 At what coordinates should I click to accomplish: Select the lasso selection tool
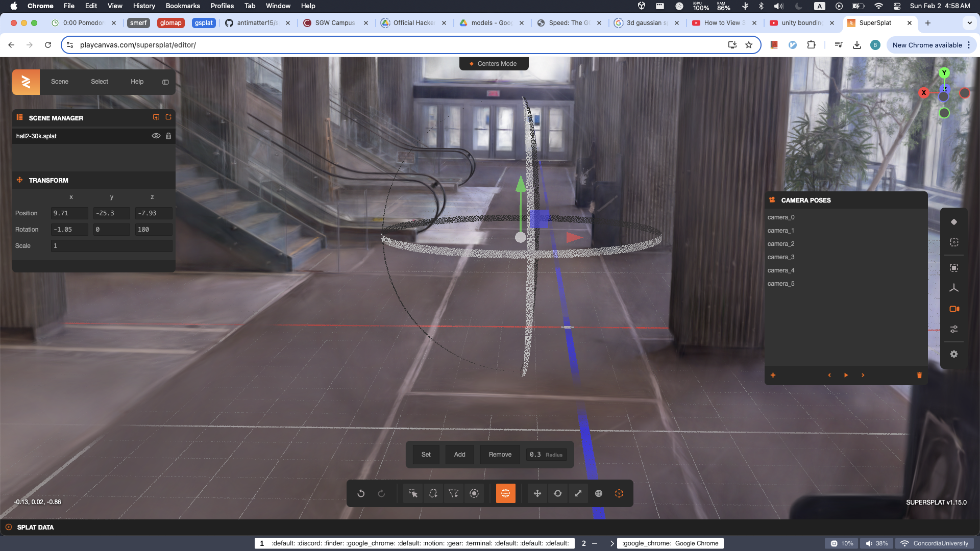tap(433, 493)
